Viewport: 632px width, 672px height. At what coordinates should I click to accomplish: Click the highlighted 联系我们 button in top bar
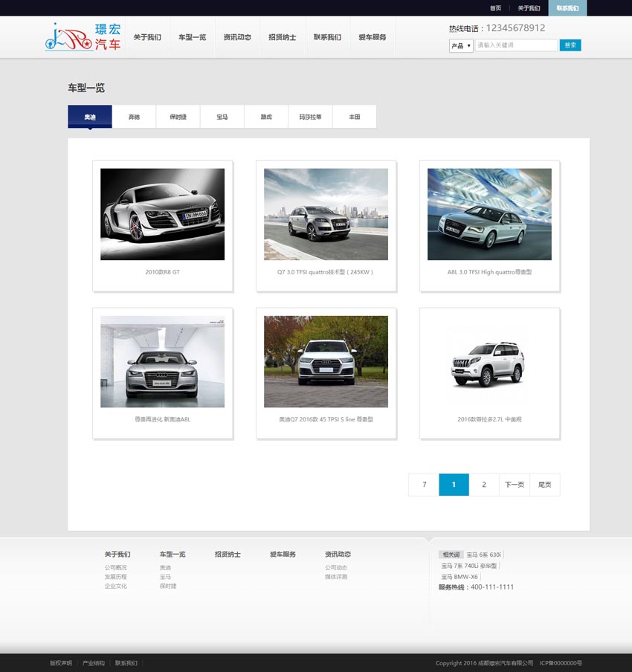[x=567, y=8]
